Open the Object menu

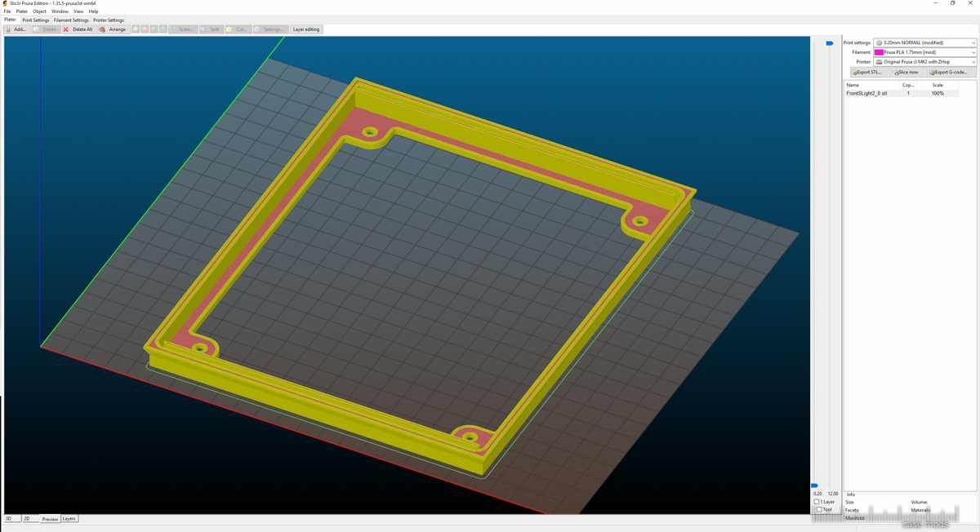[x=39, y=11]
